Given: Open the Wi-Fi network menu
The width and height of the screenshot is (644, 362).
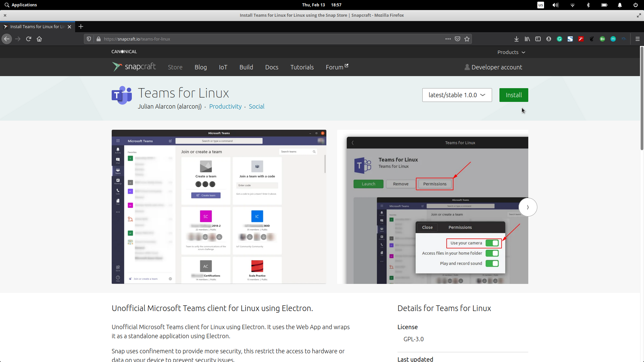Looking at the screenshot, I should click(572, 5).
